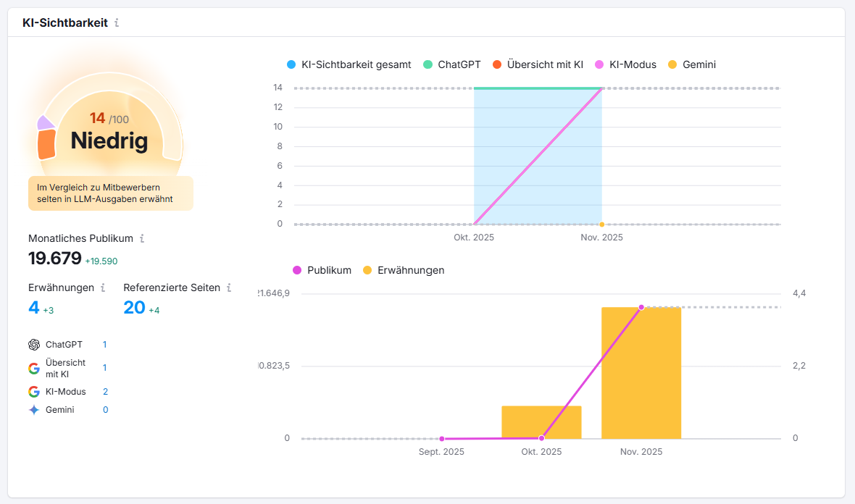This screenshot has width=855, height=504.
Task: Click the Gemini sparkle icon
Action: [34, 410]
